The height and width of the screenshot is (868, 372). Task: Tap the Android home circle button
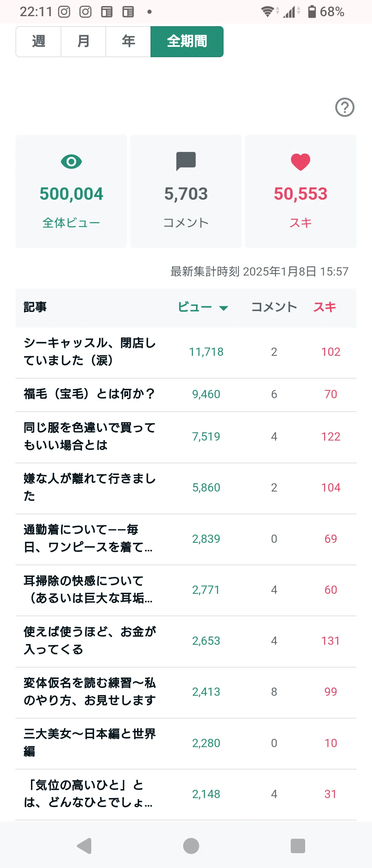coord(191,846)
